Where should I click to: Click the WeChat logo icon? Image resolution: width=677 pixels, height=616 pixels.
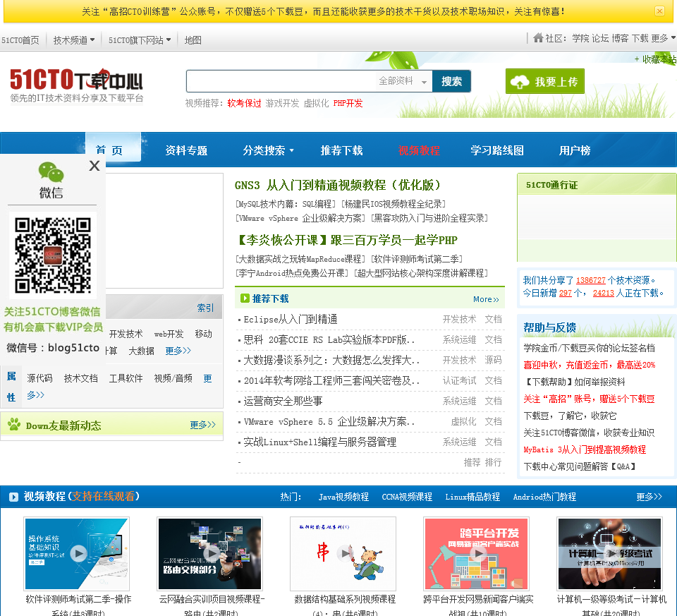pyautogui.click(x=51, y=172)
